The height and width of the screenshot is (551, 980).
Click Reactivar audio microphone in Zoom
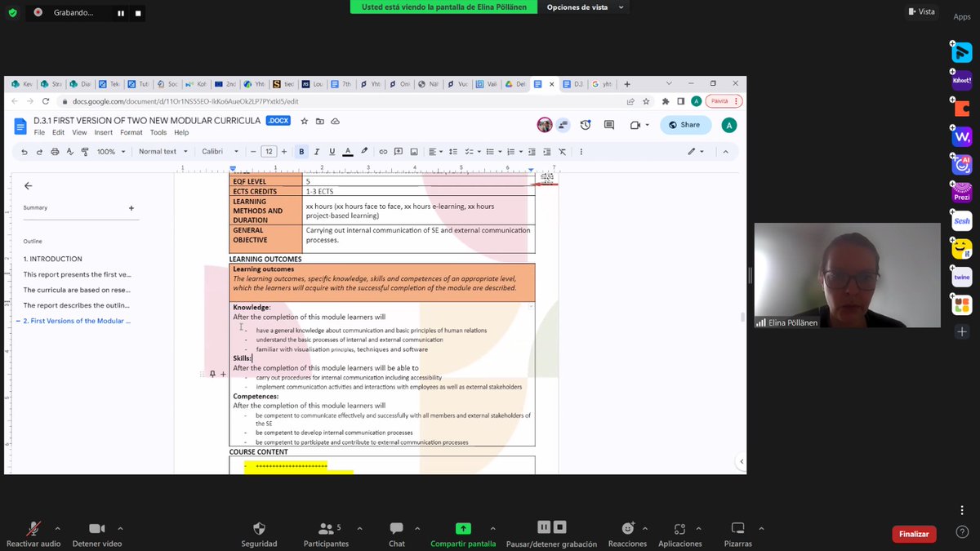[33, 534]
